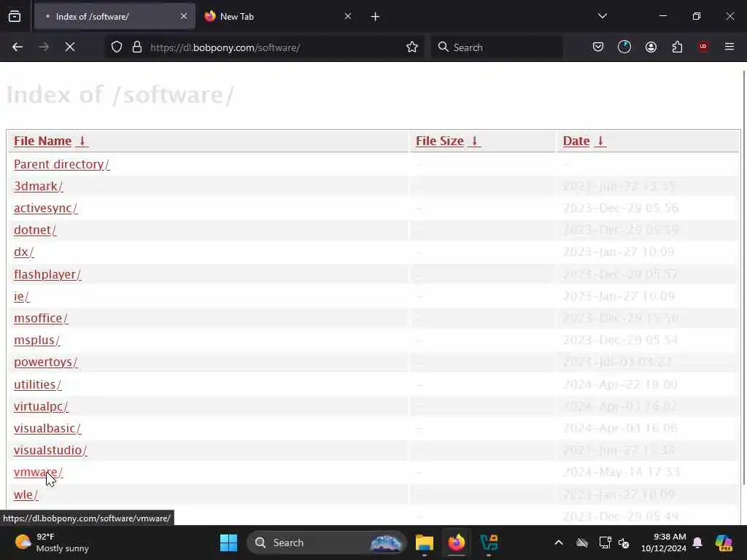Open a new tab with plus button
This screenshot has width=747, height=560.
[x=376, y=17]
